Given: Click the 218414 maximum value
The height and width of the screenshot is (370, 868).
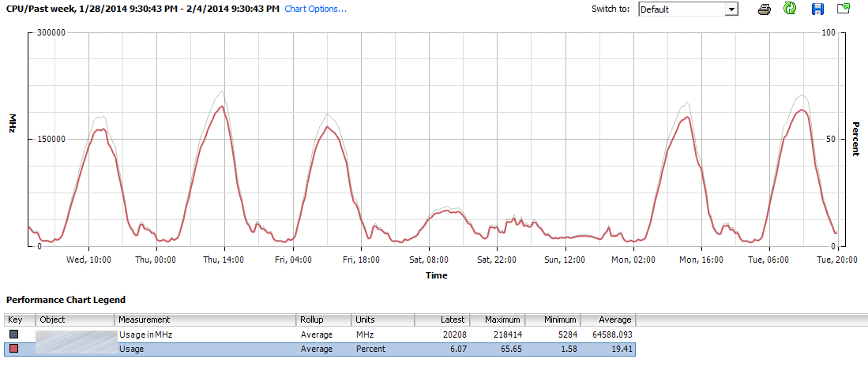Looking at the screenshot, I should (506, 334).
